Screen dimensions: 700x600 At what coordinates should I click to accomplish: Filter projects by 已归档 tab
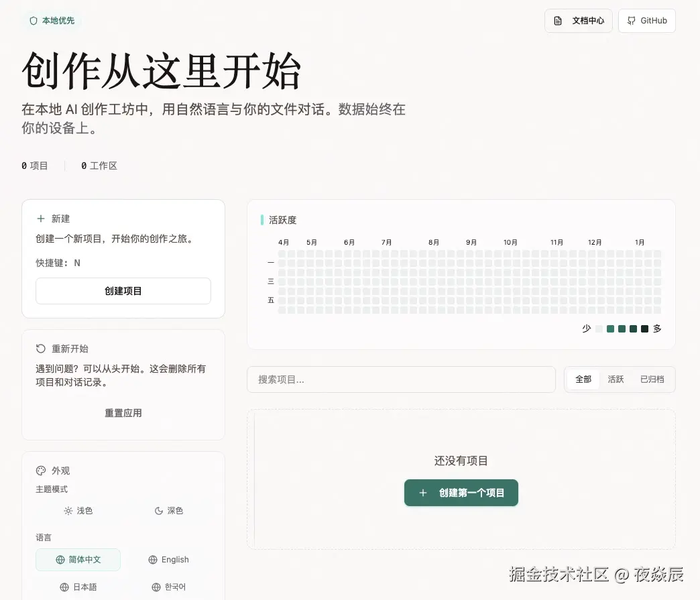click(652, 379)
